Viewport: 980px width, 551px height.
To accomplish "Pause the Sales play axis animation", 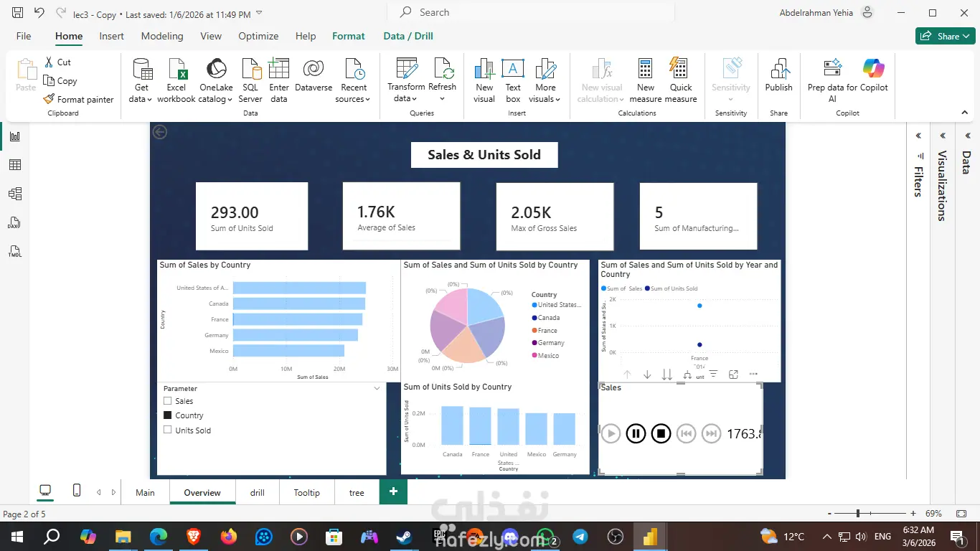I will click(636, 433).
